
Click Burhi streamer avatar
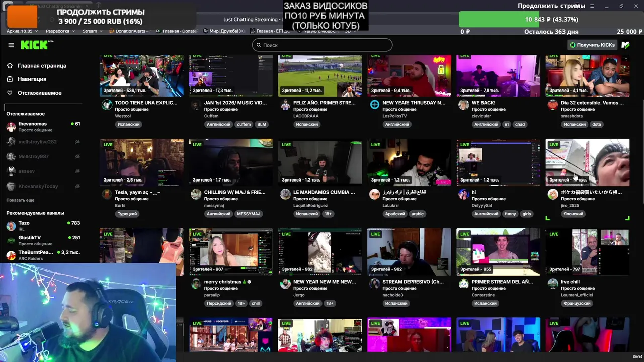[107, 194]
